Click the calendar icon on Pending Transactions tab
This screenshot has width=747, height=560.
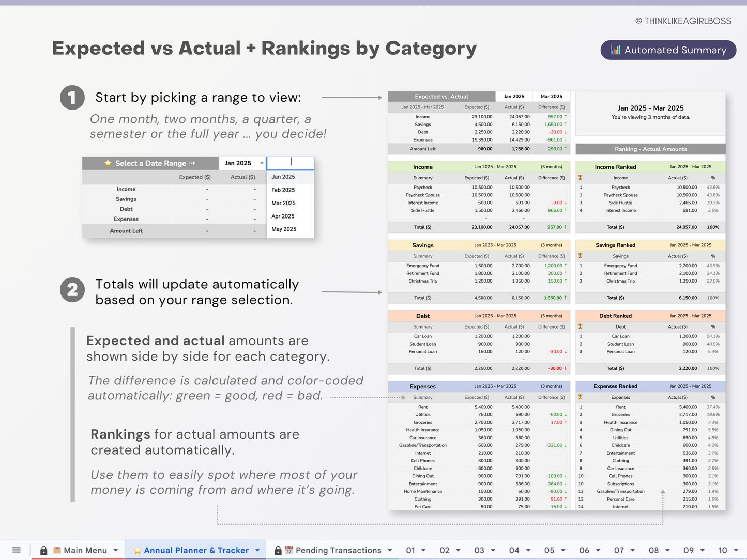(289, 551)
